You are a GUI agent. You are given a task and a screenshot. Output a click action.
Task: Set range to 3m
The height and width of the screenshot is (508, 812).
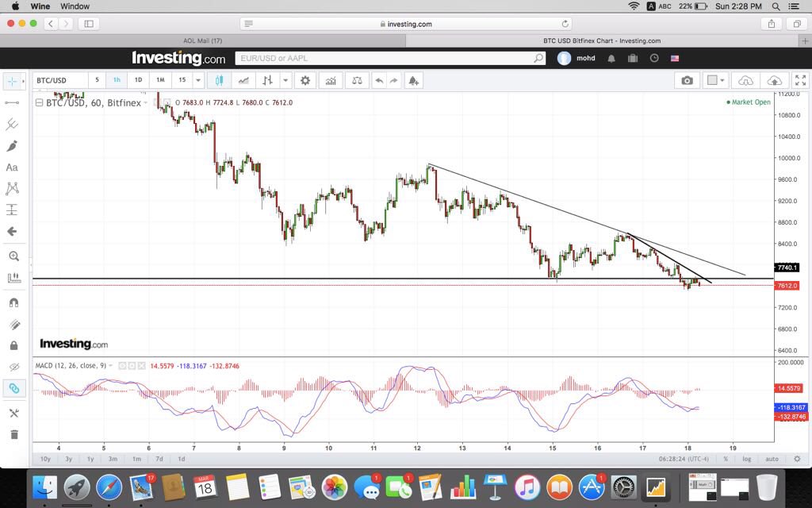click(x=113, y=459)
